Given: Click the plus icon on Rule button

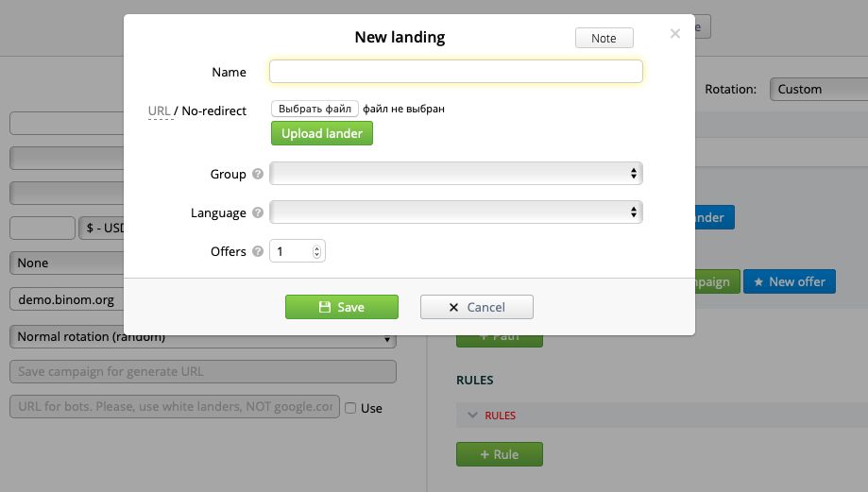Looking at the screenshot, I should pyautogui.click(x=484, y=454).
